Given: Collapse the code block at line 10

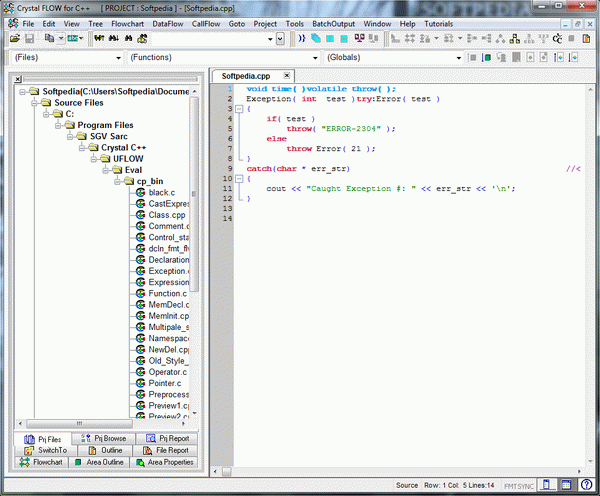Looking at the screenshot, I should 239,179.
